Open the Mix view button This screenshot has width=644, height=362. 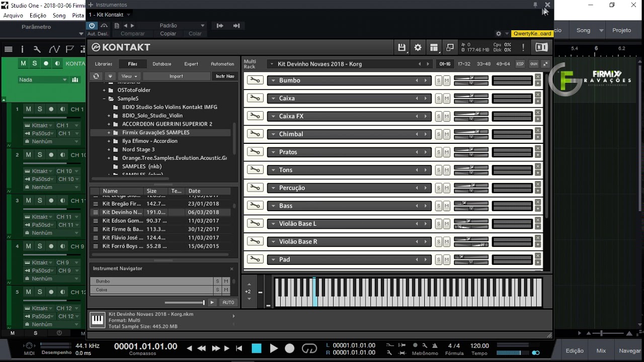(601, 351)
